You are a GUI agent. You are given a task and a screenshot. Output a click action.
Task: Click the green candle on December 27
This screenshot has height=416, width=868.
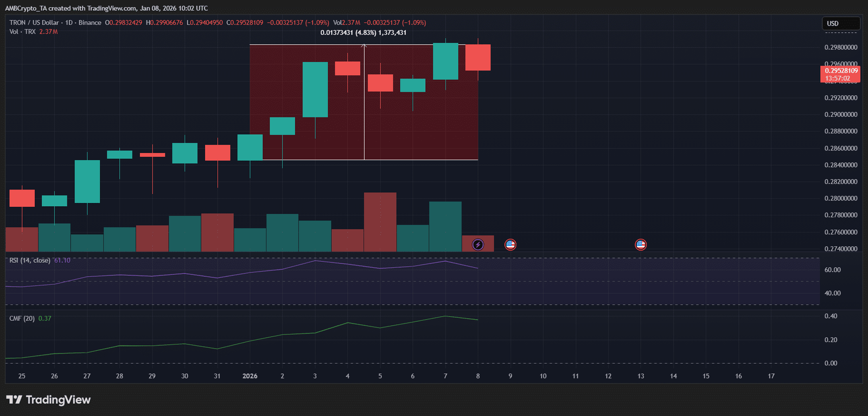(x=87, y=181)
